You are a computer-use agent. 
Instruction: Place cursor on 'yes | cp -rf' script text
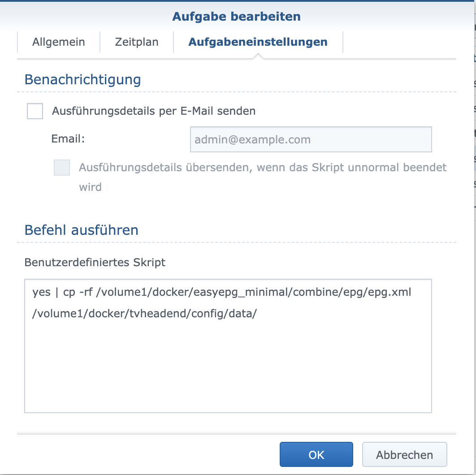click(63, 292)
